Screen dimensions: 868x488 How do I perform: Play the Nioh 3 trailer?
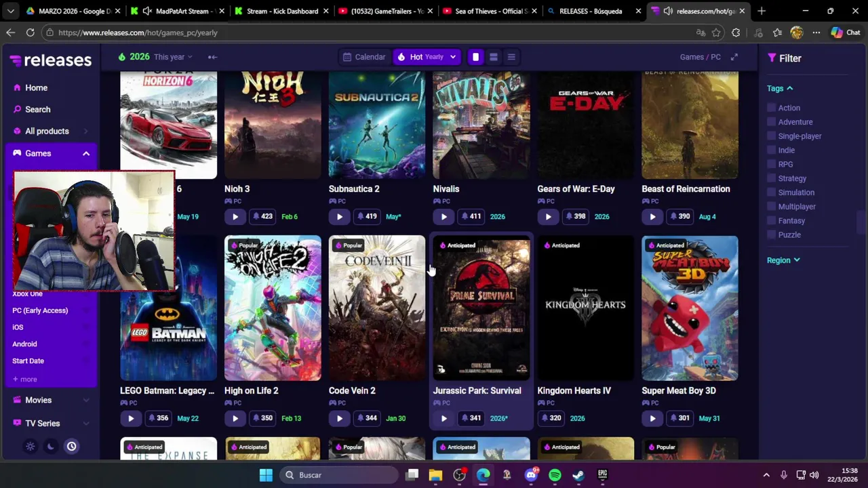(x=235, y=217)
